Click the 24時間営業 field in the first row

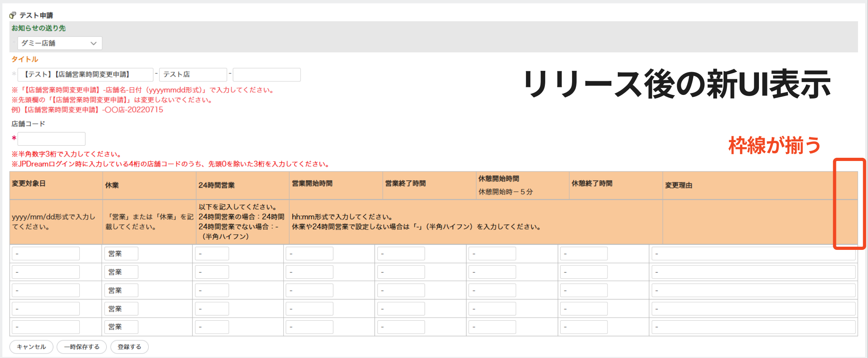click(212, 254)
